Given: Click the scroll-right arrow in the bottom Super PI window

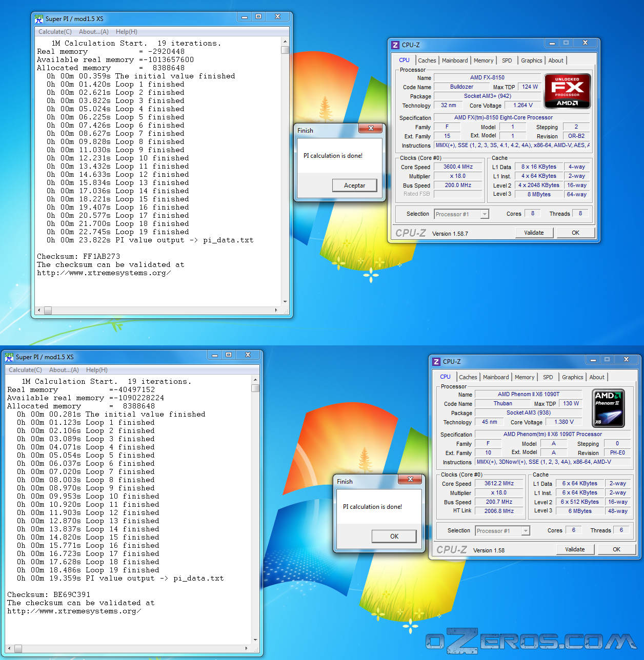Looking at the screenshot, I should pos(247,649).
